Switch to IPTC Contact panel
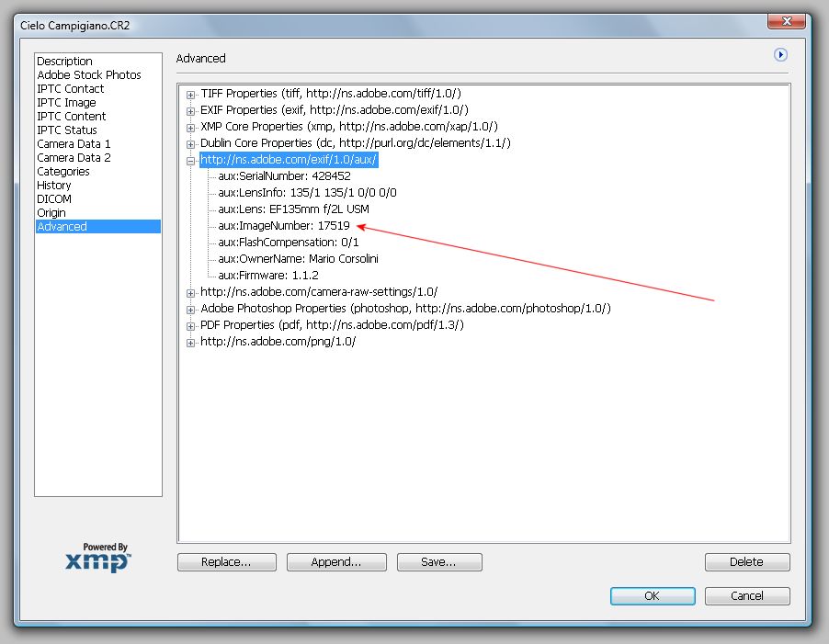The image size is (829, 644). 70,89
